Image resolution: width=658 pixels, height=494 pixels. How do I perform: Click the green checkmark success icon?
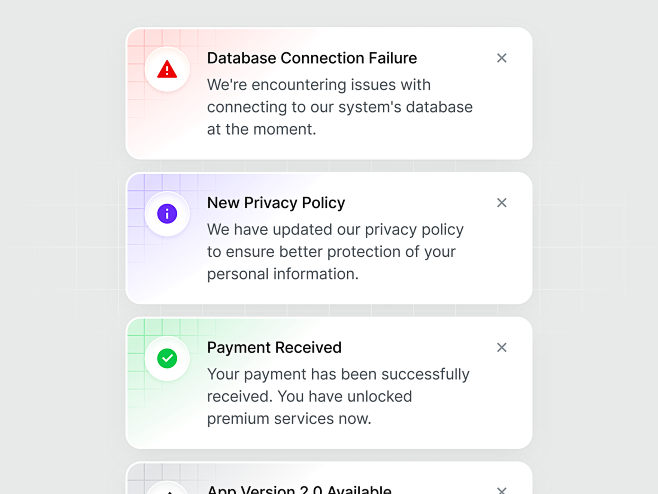(167, 358)
